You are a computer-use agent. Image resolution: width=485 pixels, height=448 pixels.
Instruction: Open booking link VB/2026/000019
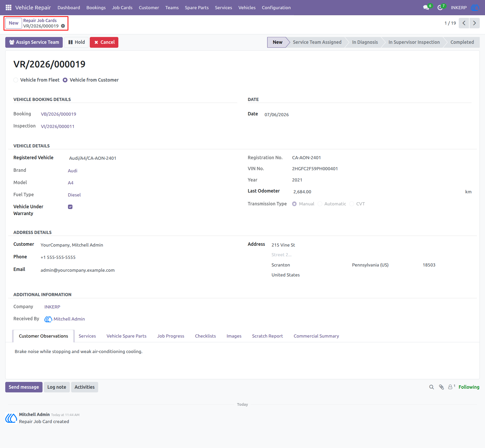click(x=59, y=114)
